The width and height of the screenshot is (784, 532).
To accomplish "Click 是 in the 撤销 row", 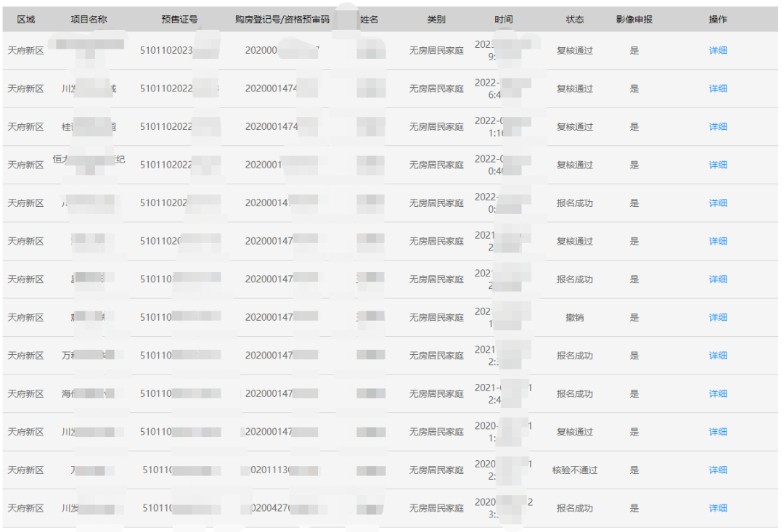I will 634,317.
